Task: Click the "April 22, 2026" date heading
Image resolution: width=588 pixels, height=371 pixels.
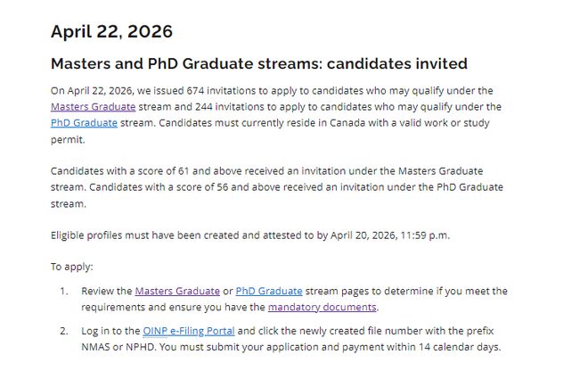Action: coord(111,32)
